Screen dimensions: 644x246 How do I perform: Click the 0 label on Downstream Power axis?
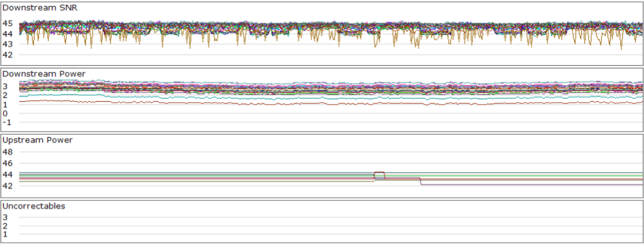5,113
